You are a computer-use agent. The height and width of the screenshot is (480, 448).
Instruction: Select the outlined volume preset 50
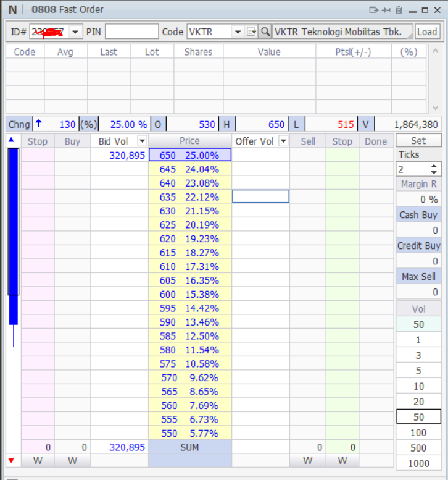tap(418, 416)
